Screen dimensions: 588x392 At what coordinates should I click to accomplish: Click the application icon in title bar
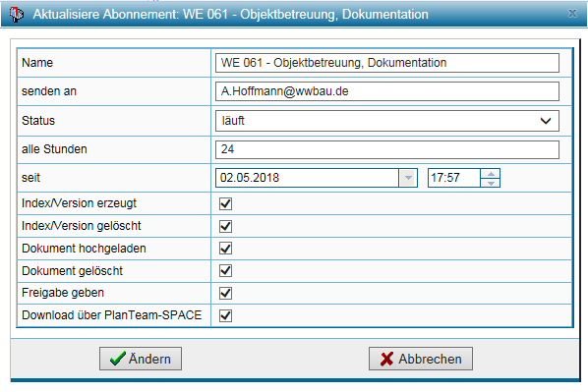point(16,14)
